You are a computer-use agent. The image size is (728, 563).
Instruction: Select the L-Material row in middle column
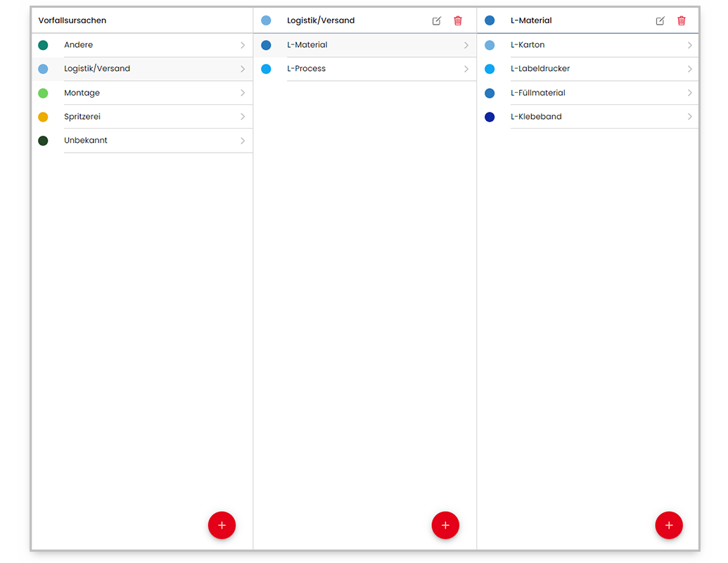[307, 45]
